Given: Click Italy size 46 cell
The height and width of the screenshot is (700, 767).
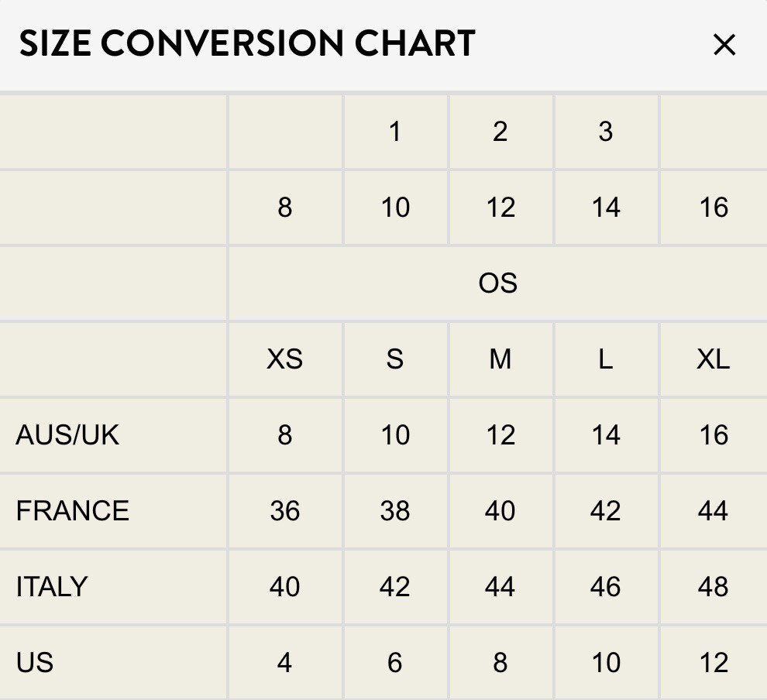Looking at the screenshot, I should tap(606, 587).
